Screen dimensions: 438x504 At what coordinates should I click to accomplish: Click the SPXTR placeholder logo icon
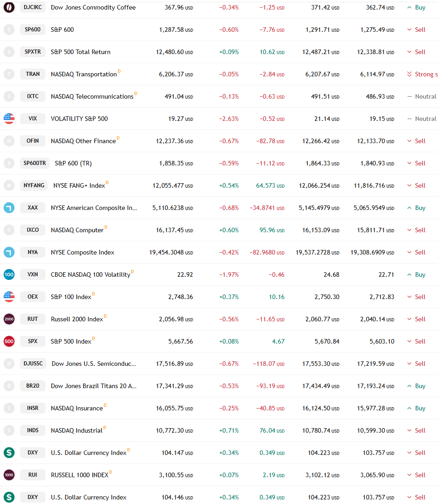9,52
